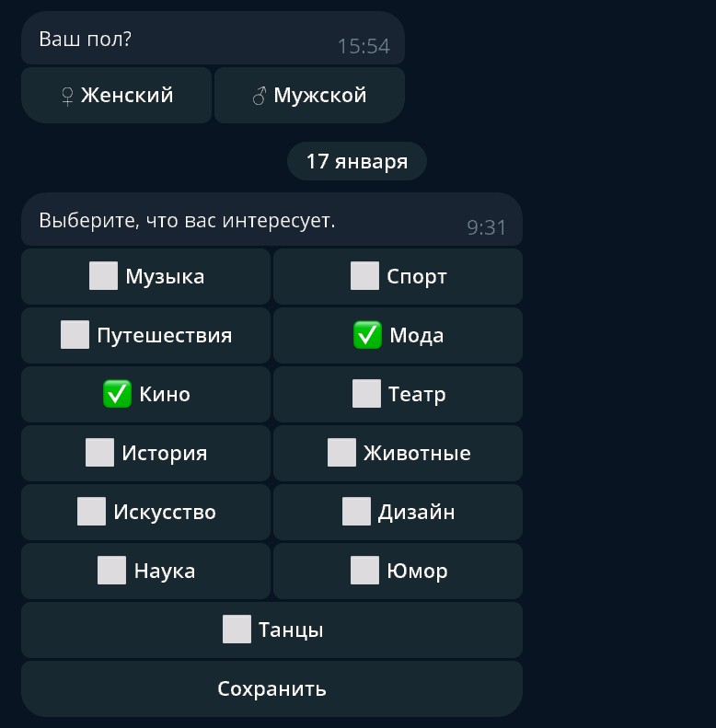This screenshot has width=716, height=728.
Task: Click the male symbol icon
Action: (260, 96)
